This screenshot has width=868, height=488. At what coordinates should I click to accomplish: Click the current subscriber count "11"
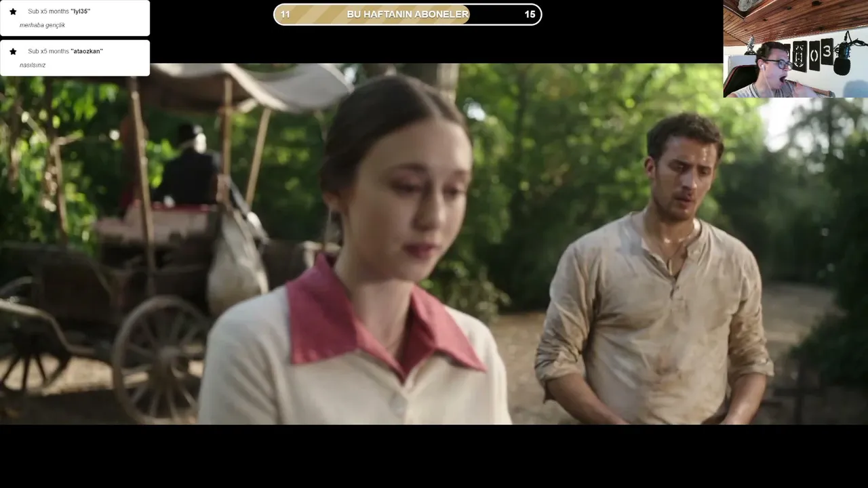tap(285, 14)
